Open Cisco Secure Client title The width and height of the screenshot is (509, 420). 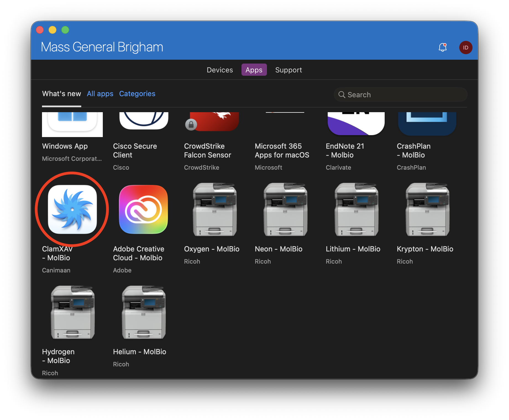pos(135,151)
